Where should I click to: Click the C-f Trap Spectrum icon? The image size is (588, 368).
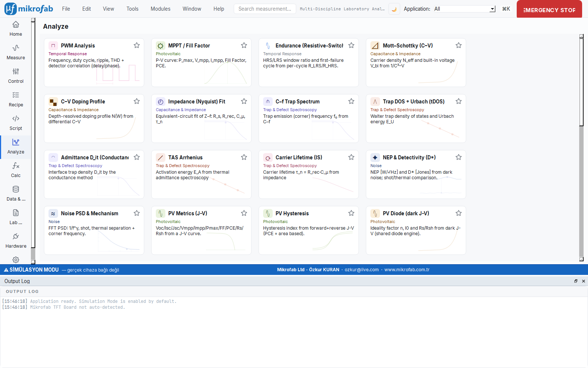pos(268,102)
